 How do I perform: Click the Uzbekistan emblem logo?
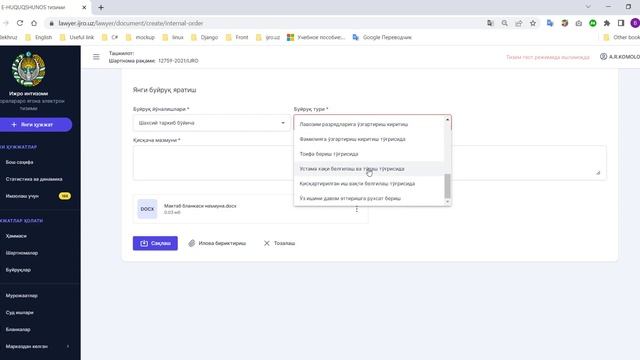pyautogui.click(x=29, y=69)
